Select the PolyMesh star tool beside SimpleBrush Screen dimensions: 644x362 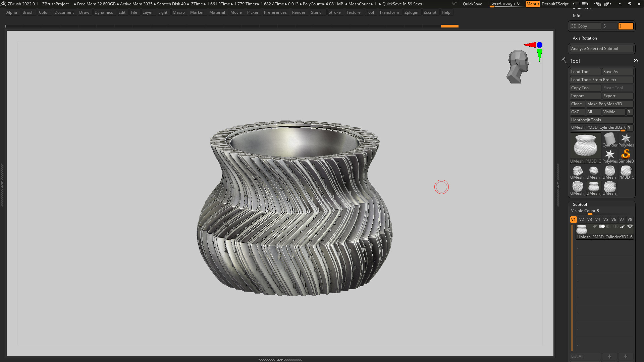click(610, 156)
